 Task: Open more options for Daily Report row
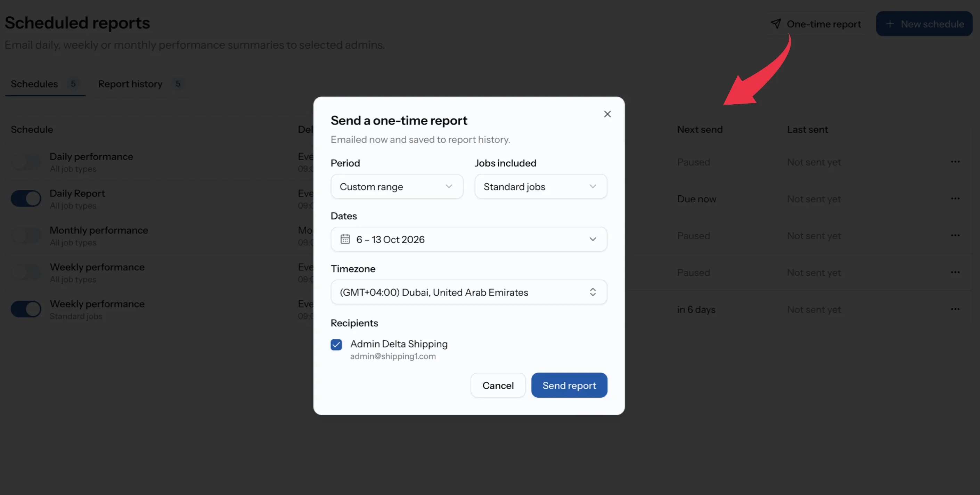click(955, 198)
